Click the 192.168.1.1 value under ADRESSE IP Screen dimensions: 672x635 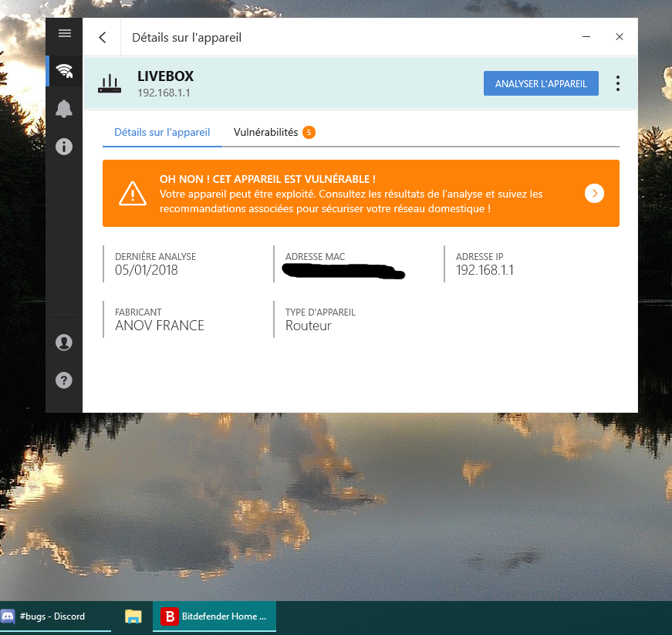click(485, 270)
